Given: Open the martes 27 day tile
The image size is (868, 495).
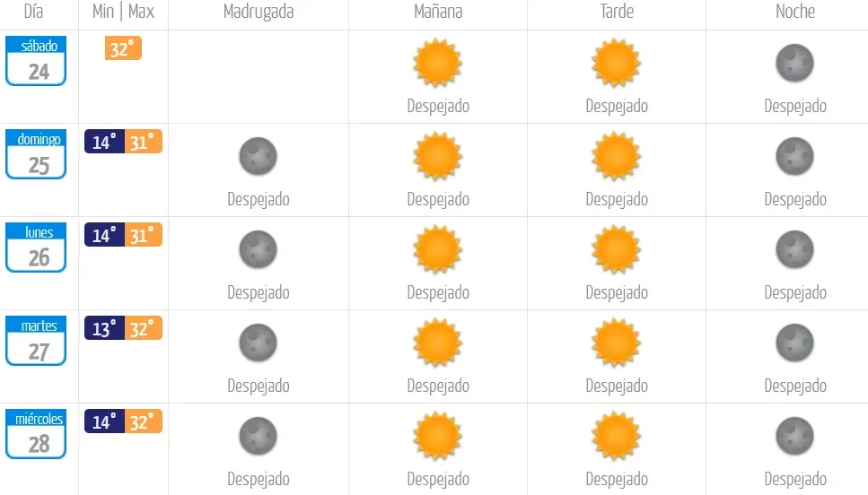Looking at the screenshot, I should click(36, 341).
